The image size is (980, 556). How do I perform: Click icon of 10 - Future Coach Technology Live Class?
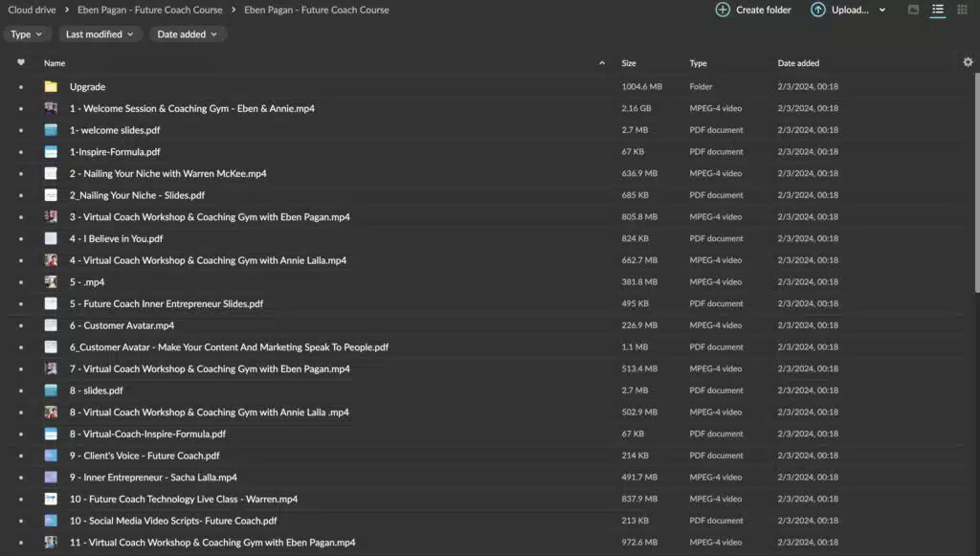coord(51,500)
